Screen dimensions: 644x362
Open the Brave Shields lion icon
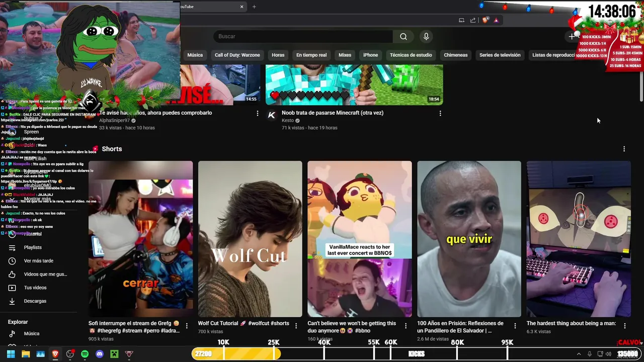[x=485, y=20]
